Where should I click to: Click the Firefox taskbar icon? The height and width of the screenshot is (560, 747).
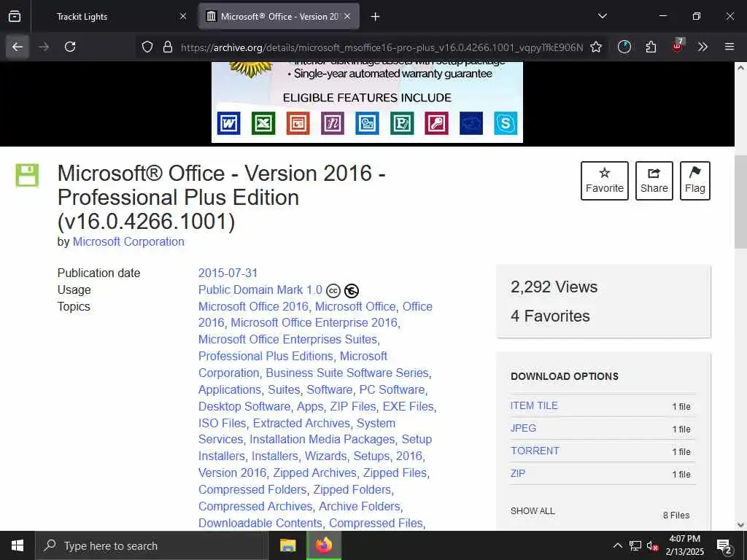coord(323,545)
